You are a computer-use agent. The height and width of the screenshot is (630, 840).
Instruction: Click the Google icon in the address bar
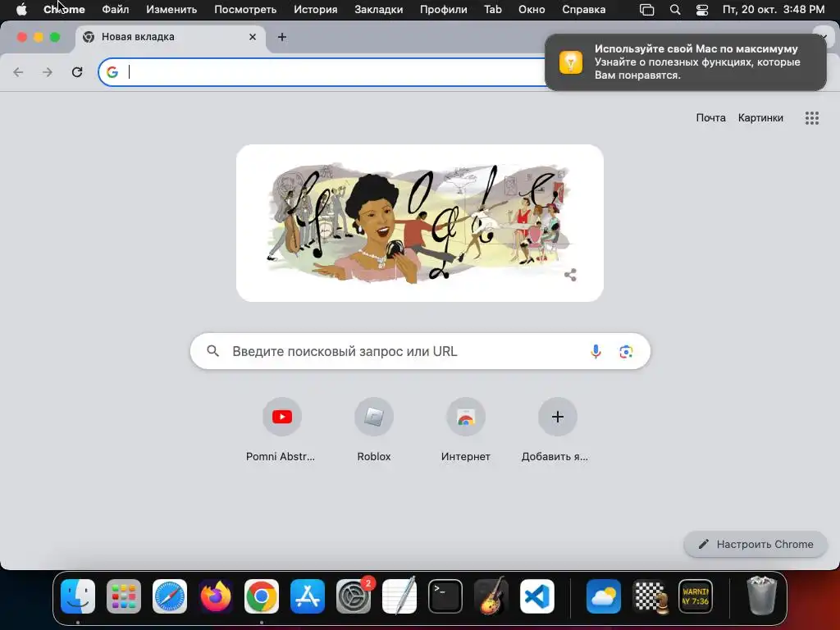pos(112,72)
